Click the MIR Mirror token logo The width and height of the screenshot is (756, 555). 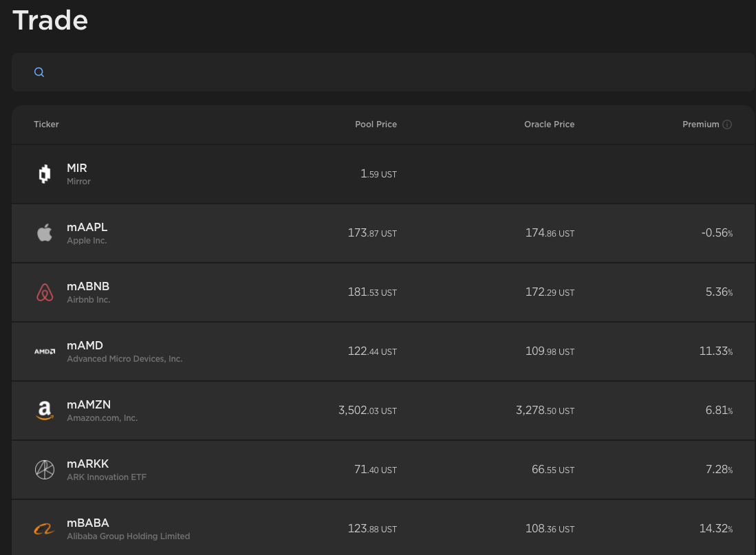click(45, 174)
